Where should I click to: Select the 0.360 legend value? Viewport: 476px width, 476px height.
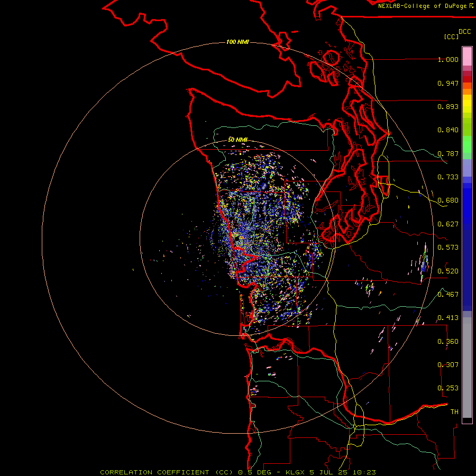point(448,342)
